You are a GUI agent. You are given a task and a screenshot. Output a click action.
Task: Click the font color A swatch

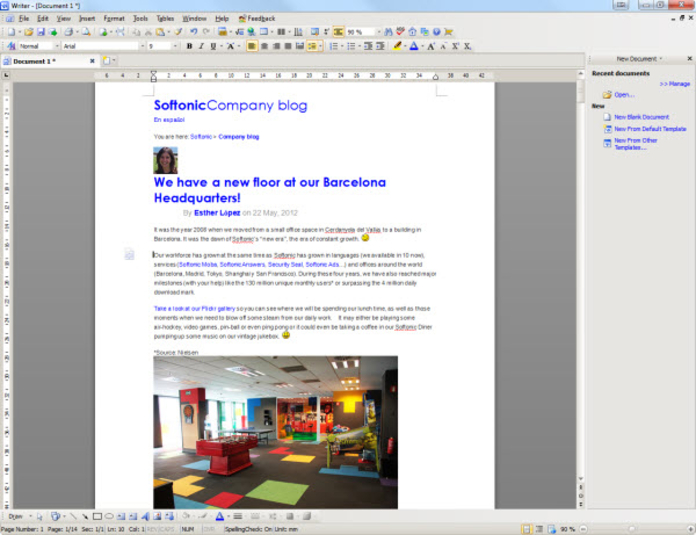pos(414,46)
